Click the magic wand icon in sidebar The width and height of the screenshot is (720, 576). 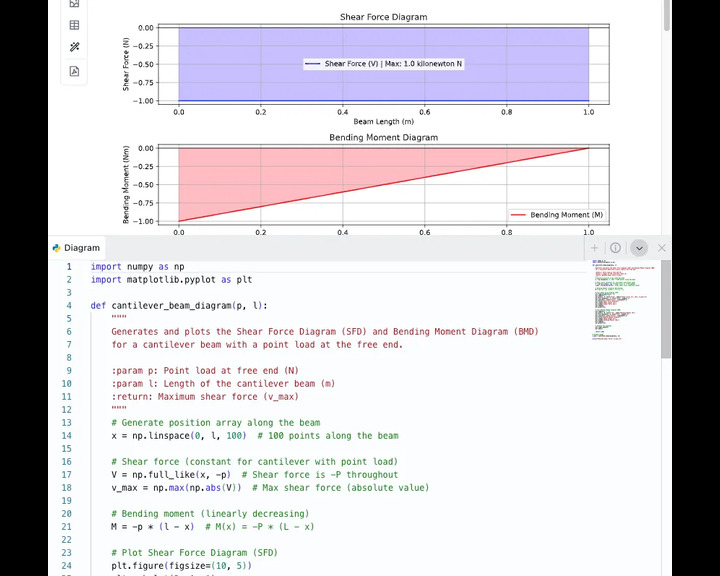click(74, 47)
